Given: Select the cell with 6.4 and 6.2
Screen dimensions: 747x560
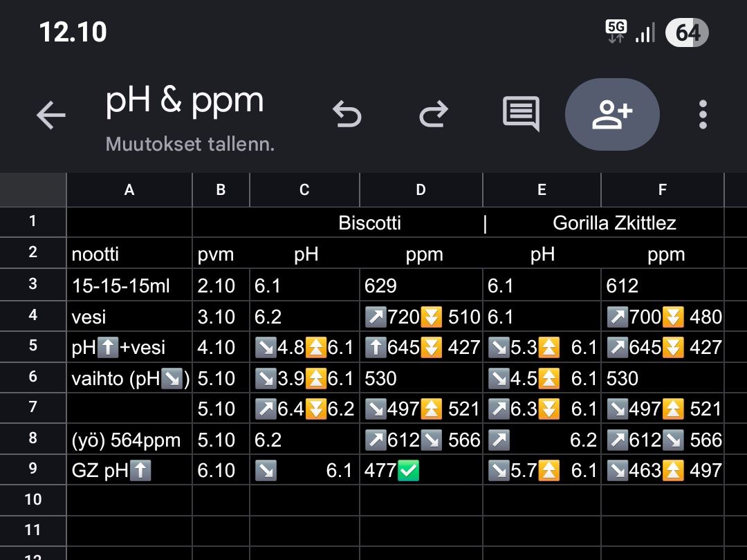Looking at the screenshot, I should point(304,409).
